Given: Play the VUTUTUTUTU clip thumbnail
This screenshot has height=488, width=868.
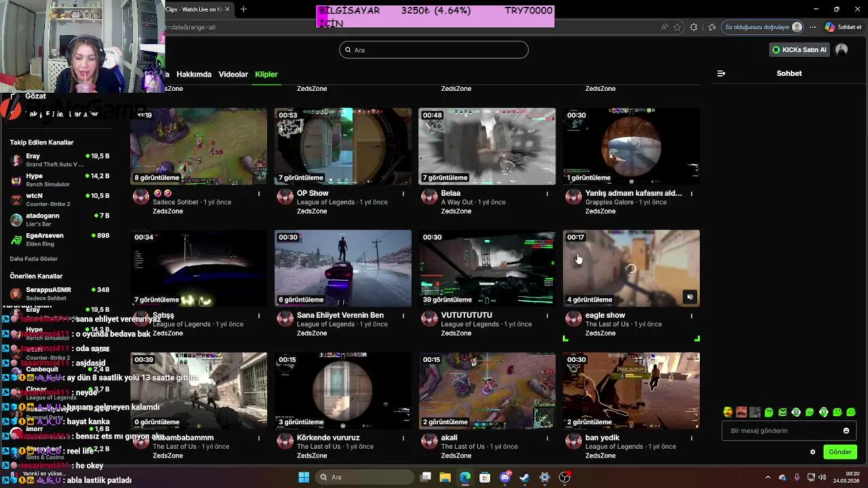Looking at the screenshot, I should (487, 268).
